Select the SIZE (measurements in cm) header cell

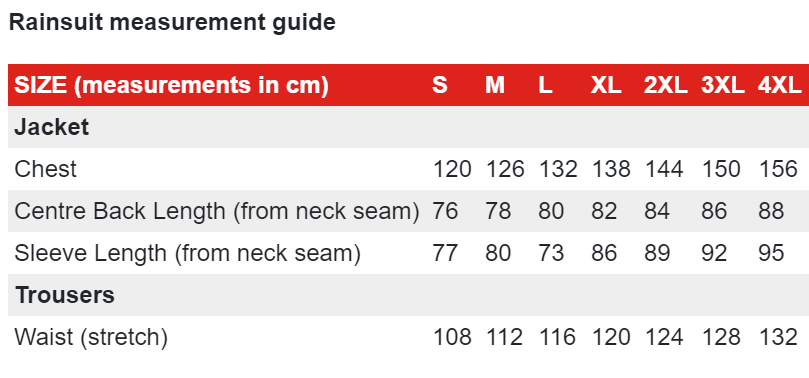click(x=171, y=85)
